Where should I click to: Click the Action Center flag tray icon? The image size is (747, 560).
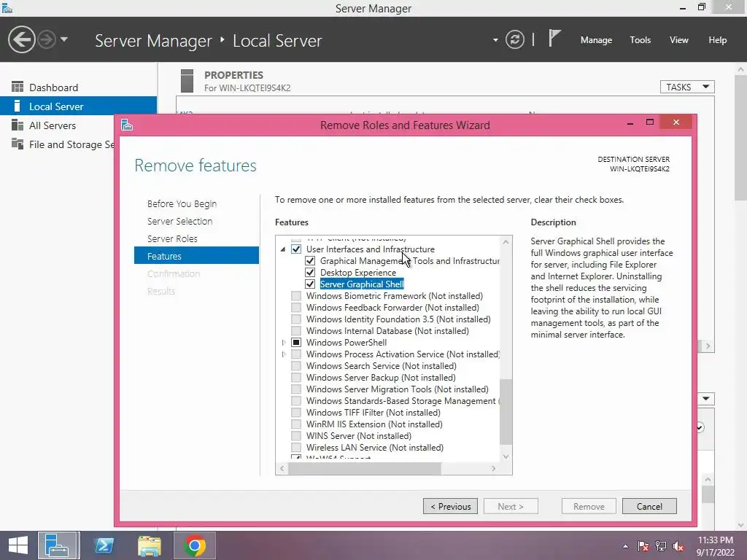[x=643, y=546]
